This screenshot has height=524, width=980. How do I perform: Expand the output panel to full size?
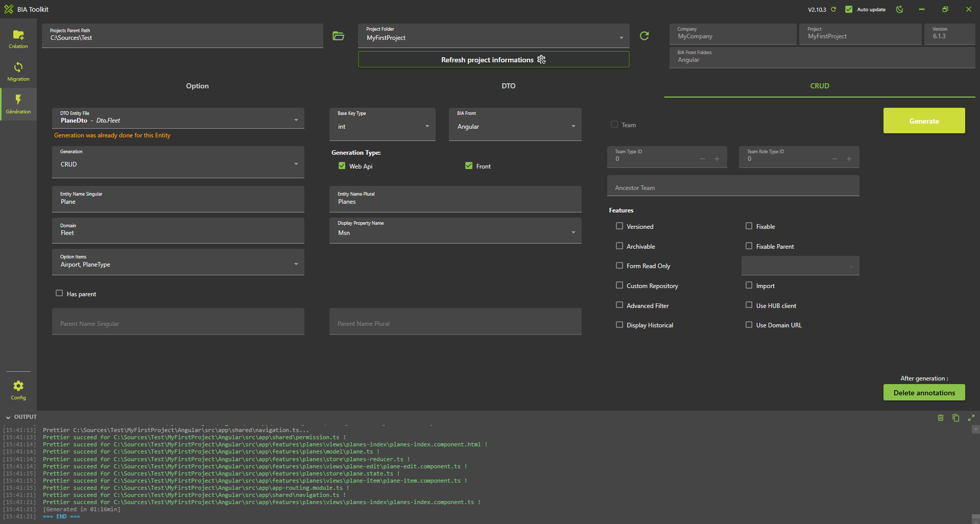coord(971,418)
